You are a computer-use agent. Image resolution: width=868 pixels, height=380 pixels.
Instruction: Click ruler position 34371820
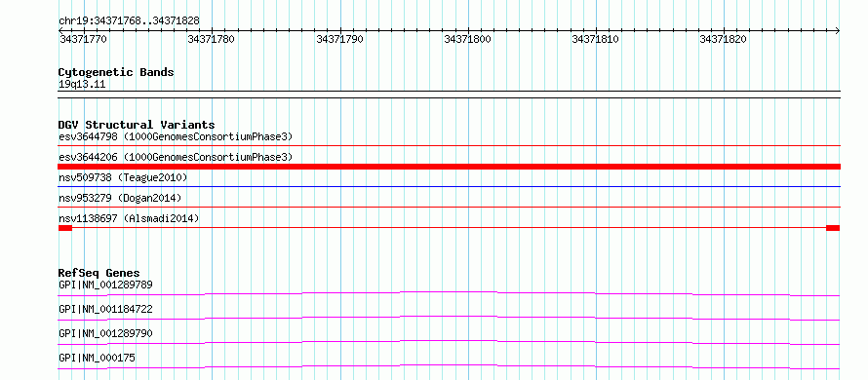724,39
